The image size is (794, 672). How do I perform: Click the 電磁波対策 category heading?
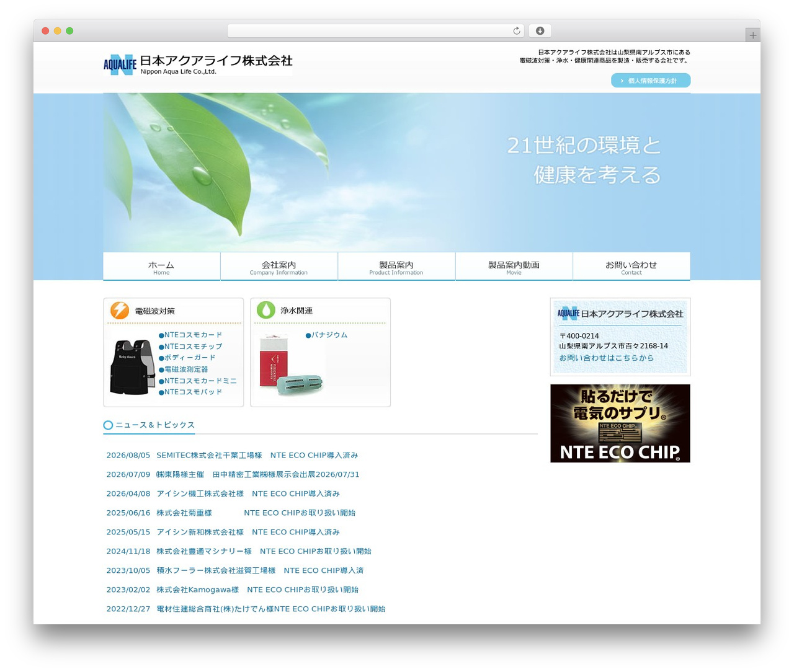[x=154, y=311]
